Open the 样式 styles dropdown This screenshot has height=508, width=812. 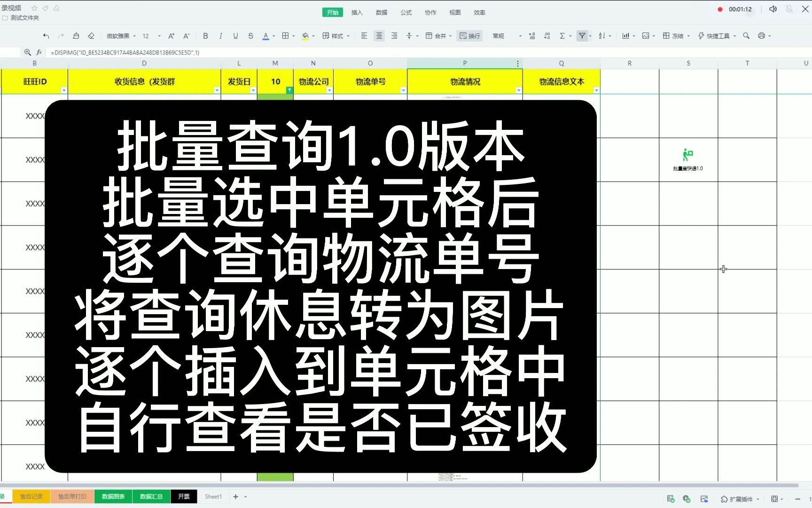pos(336,36)
